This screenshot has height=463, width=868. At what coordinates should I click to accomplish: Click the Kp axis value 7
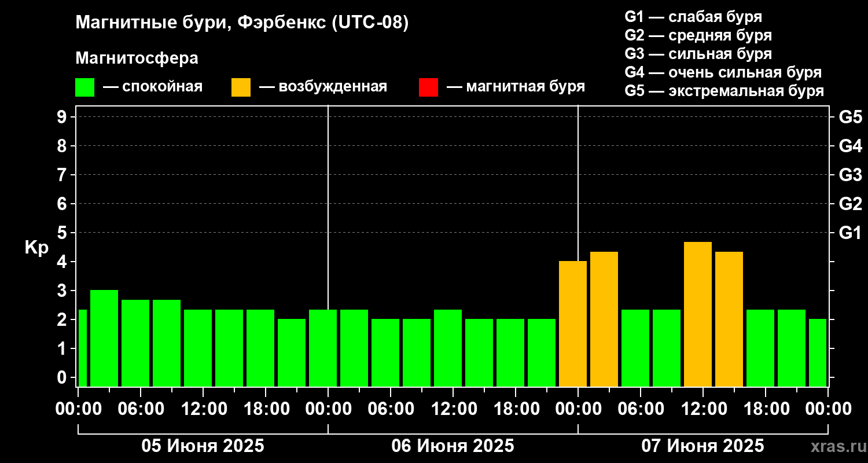63,175
